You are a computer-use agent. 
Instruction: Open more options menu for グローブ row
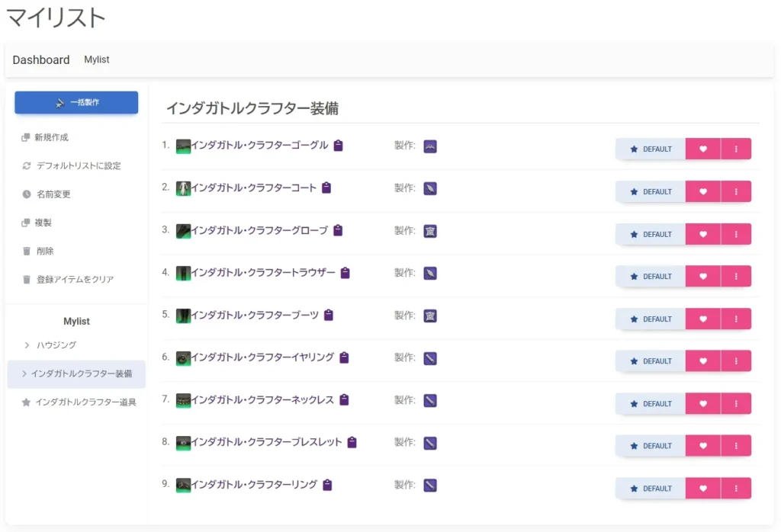click(736, 234)
